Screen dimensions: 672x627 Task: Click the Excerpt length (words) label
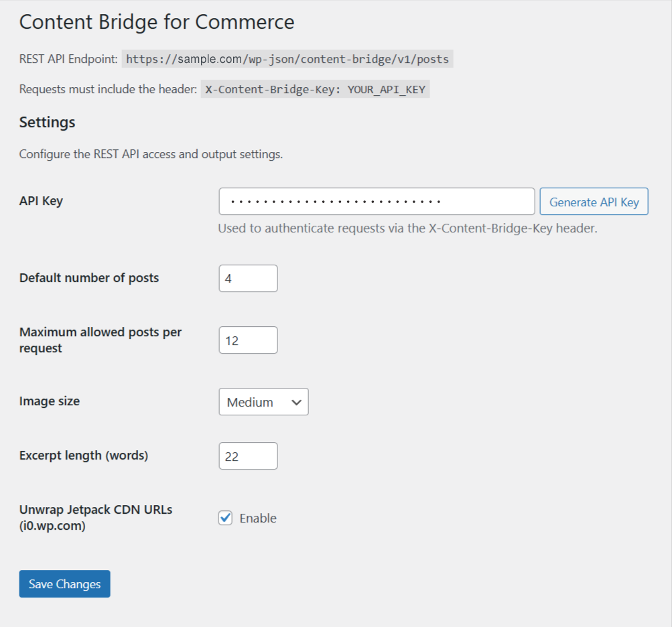click(x=84, y=455)
